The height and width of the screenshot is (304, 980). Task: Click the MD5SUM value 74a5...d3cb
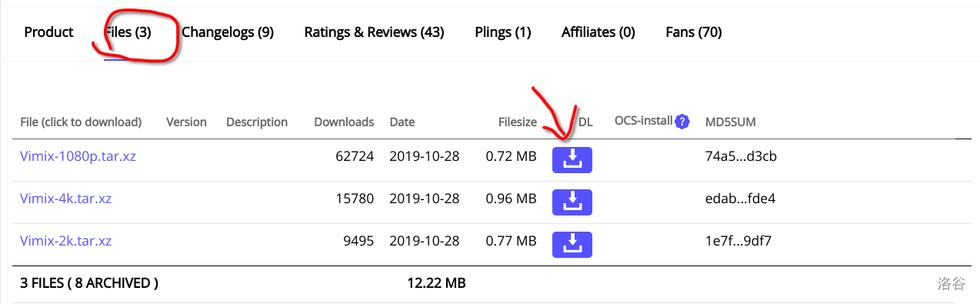(741, 156)
